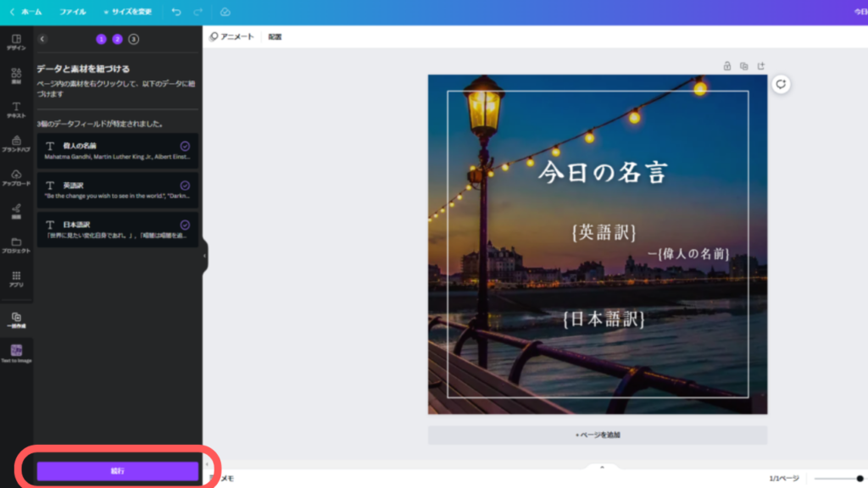Toggle checkmark on 偉人の名前 data field
This screenshot has height=488, width=868.
(x=185, y=146)
